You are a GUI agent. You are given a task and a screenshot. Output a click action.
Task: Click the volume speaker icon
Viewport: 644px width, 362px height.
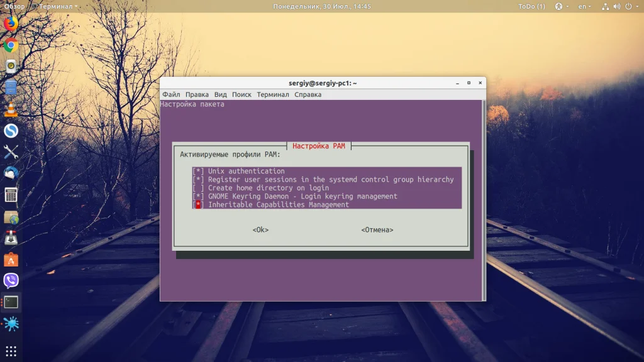coord(617,6)
